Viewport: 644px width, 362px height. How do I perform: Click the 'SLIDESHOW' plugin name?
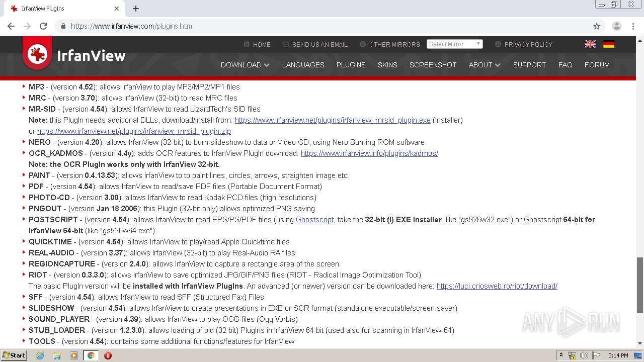click(x=51, y=308)
